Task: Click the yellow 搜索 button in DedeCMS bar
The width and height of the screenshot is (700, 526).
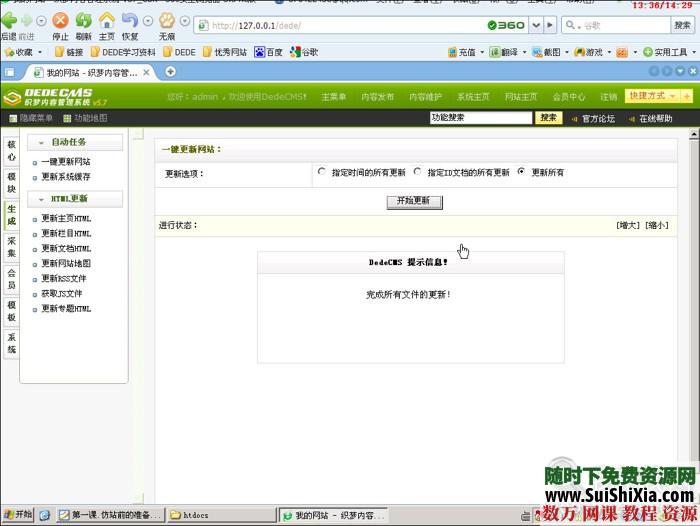Action: click(x=548, y=118)
